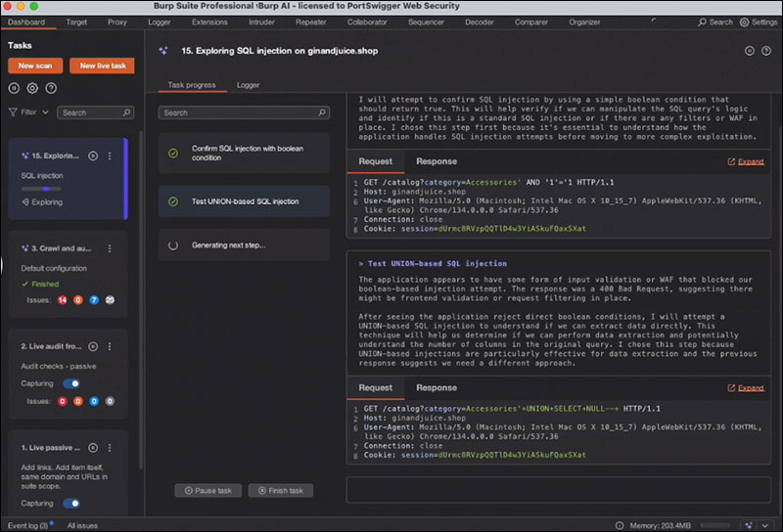Stop task 15 Exploring circle icon
The width and height of the screenshot is (783, 532).
93,155
